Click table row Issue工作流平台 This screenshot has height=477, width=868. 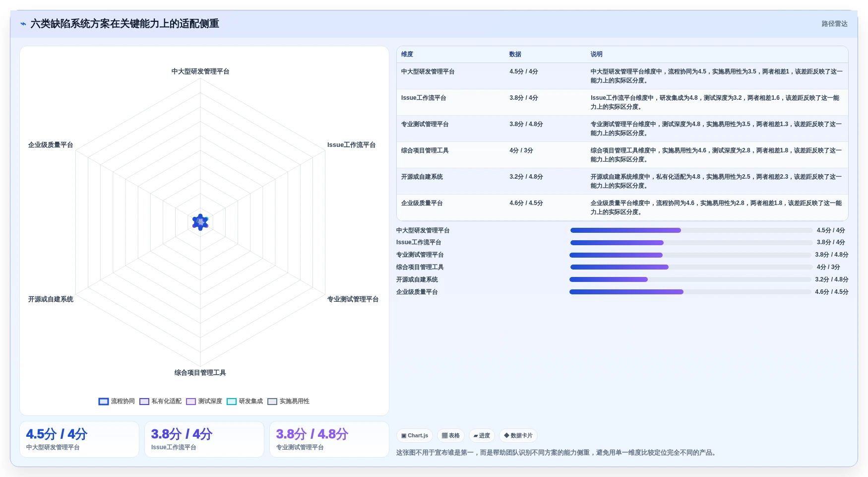click(622, 102)
